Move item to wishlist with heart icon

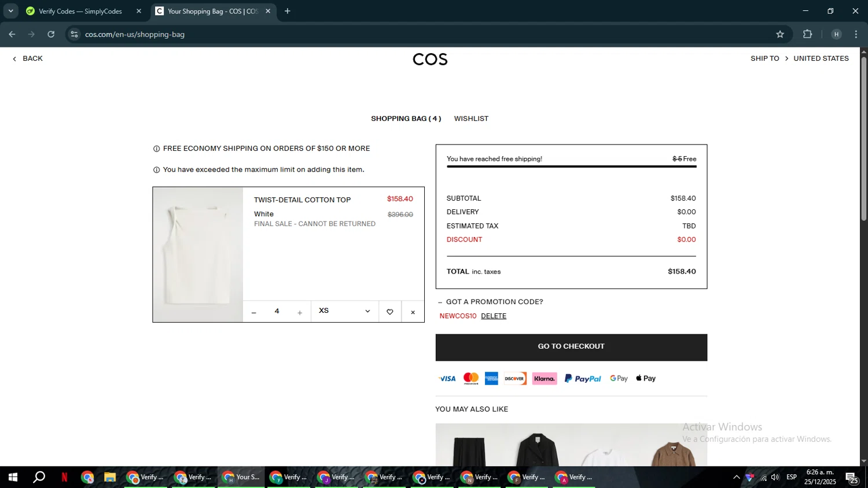coord(390,312)
